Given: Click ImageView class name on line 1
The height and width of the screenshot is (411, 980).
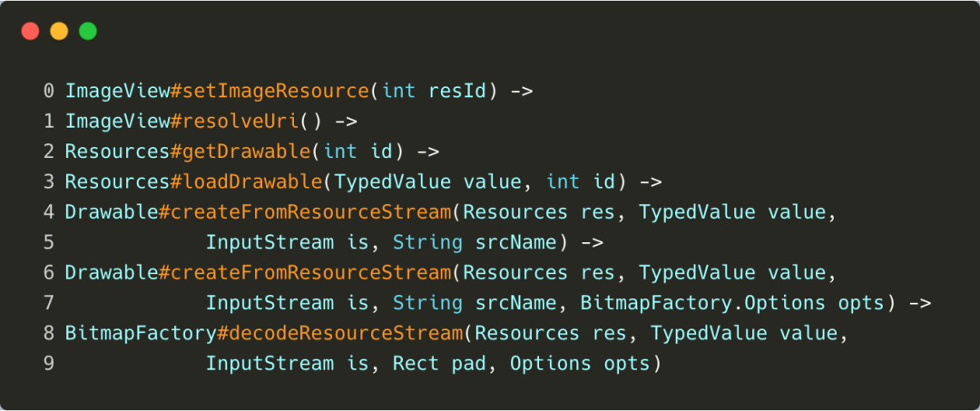Looking at the screenshot, I should (x=117, y=122).
